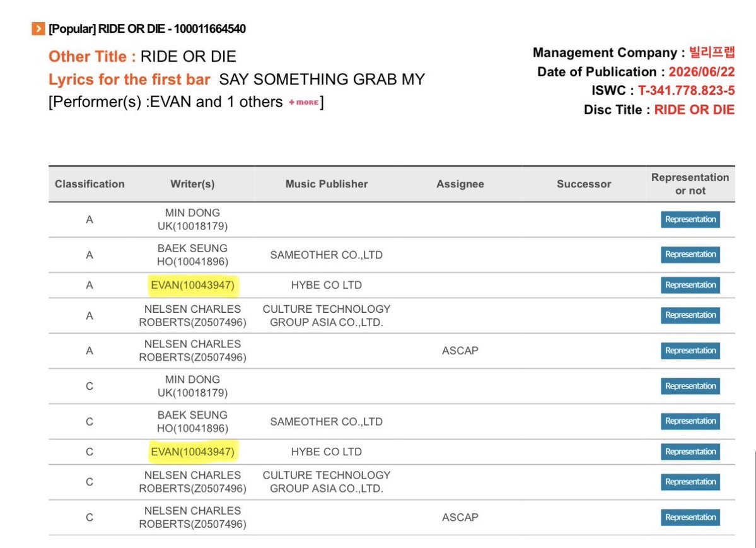
Task: Click Representation for C NELSEN Culture Technology row
Action: (x=690, y=482)
